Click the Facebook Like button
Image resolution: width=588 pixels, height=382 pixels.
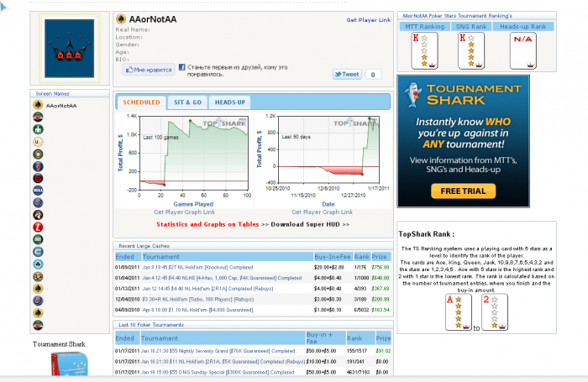[x=149, y=70]
